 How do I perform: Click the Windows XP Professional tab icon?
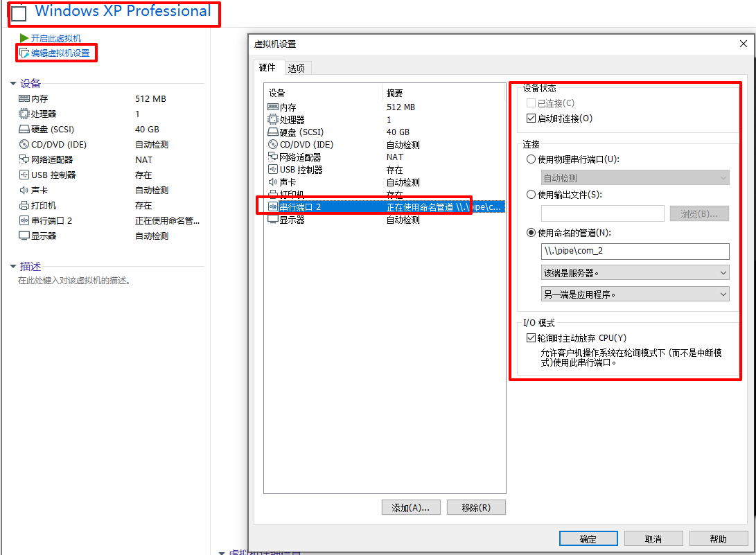(19, 13)
